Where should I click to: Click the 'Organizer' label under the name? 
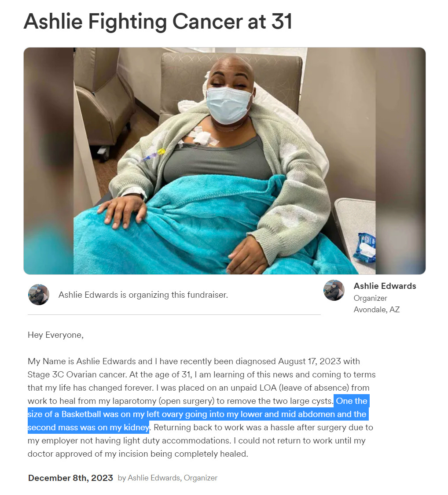(x=370, y=298)
